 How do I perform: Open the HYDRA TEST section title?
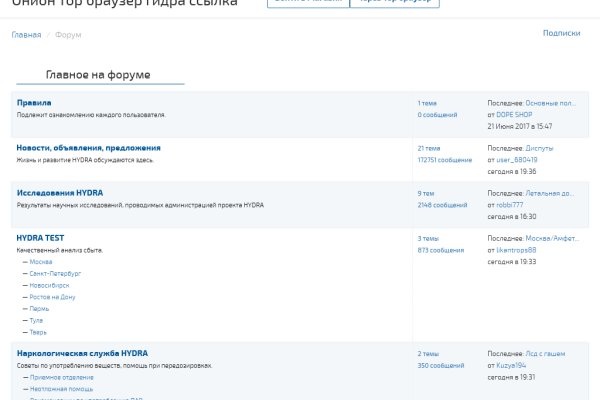(x=40, y=238)
